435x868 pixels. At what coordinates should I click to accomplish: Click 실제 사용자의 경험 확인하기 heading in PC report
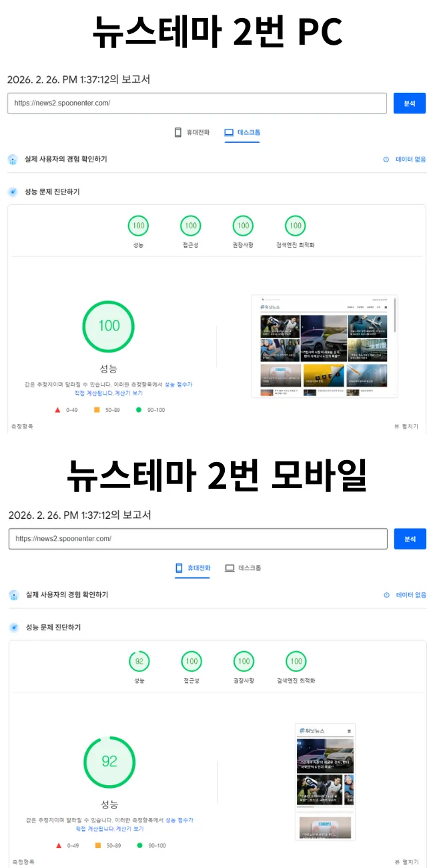65,160
